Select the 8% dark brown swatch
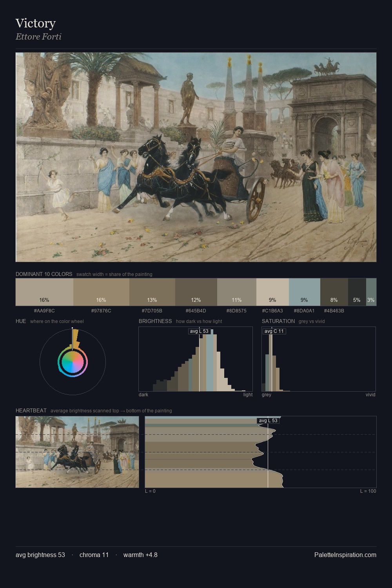Viewport: 392px width, 588px height. (334, 292)
